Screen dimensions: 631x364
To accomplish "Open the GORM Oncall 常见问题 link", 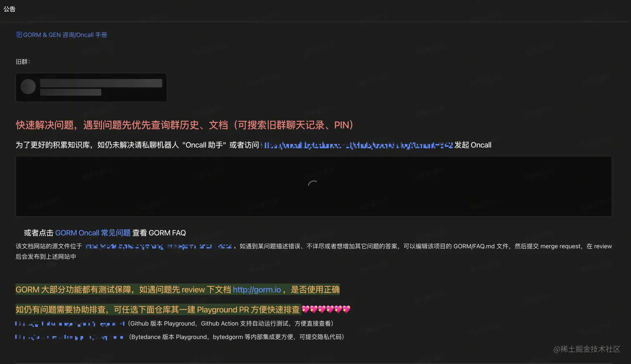I will click(93, 233).
